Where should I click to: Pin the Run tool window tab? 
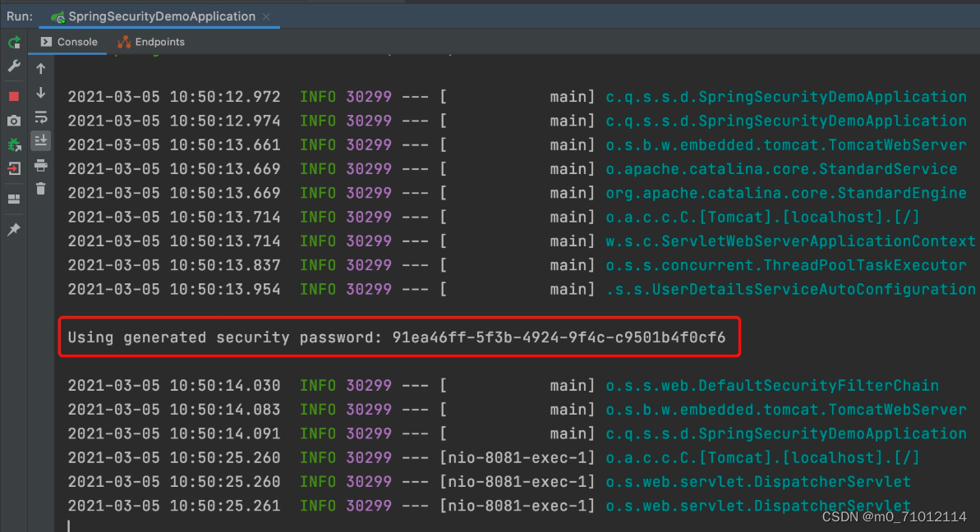13,230
